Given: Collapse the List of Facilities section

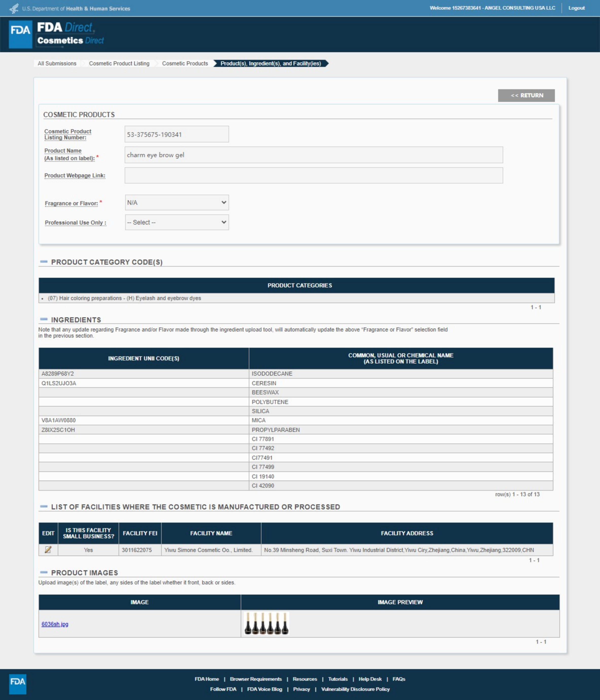Looking at the screenshot, I should 44,507.
